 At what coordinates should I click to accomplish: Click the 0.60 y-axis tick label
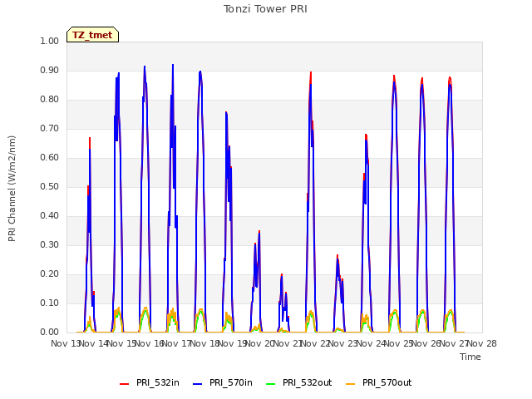tap(50, 157)
